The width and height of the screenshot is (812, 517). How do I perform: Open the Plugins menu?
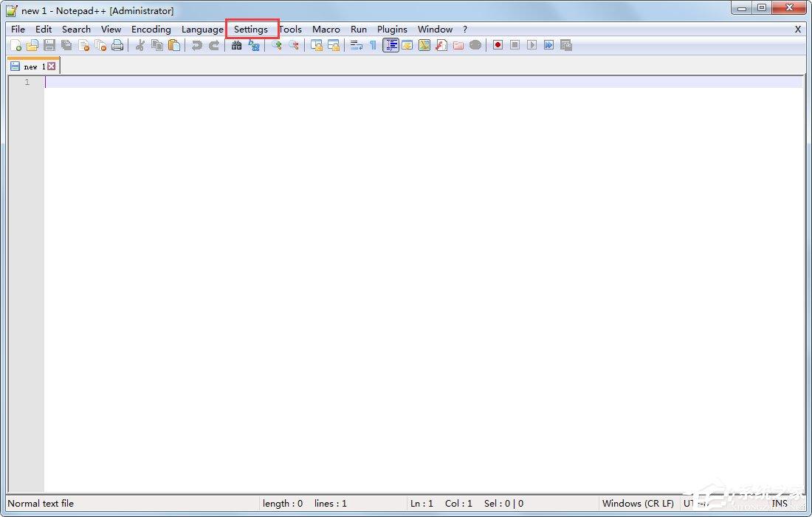coord(392,30)
